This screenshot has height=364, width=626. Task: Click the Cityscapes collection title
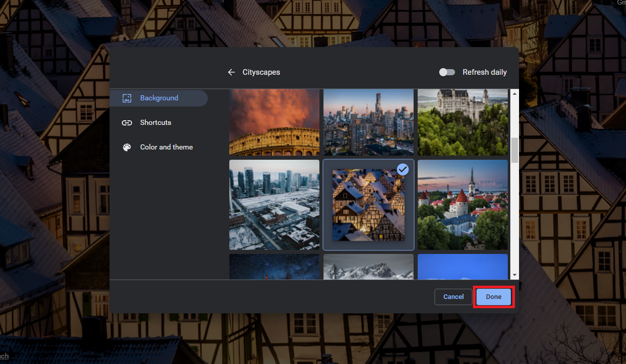pyautogui.click(x=261, y=72)
